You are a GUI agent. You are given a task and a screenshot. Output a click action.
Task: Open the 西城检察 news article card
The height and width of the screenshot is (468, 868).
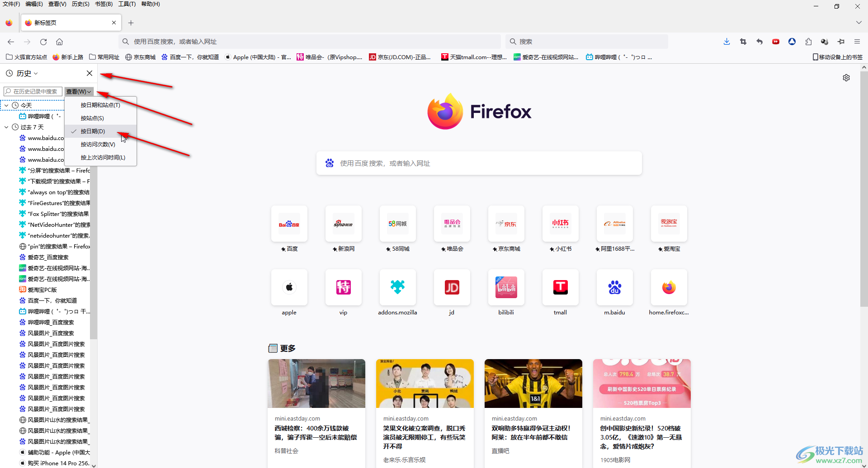tap(316, 413)
